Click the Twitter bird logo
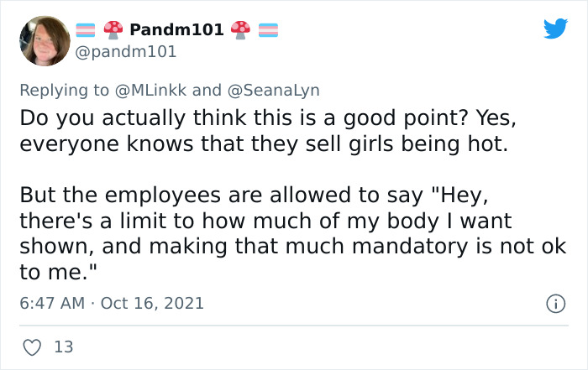The height and width of the screenshot is (370, 588). coord(555,29)
